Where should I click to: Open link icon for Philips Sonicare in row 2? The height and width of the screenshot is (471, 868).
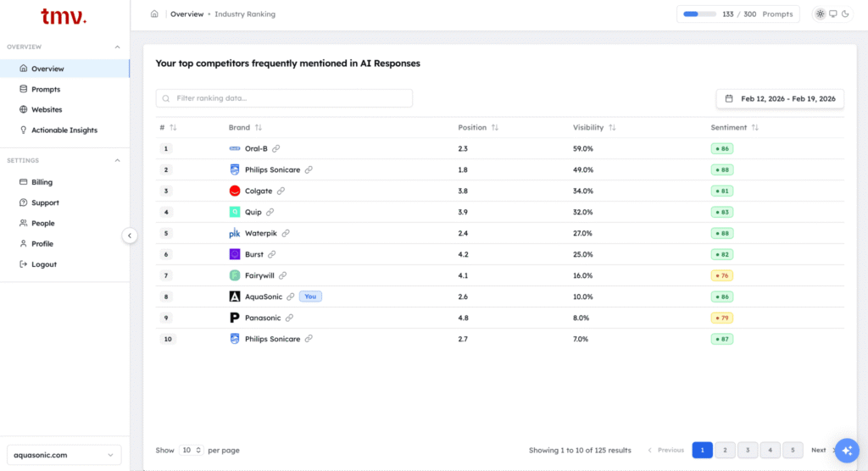(x=309, y=170)
